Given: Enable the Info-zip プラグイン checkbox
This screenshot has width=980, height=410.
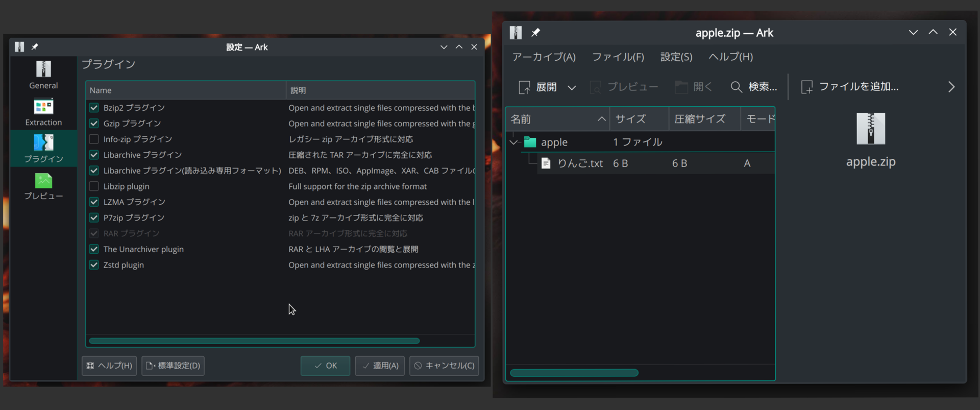Looking at the screenshot, I should click(x=94, y=139).
